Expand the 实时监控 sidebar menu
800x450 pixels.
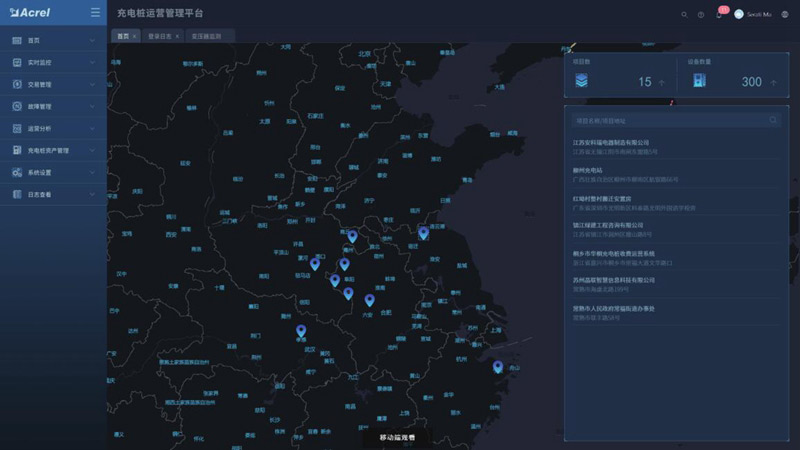coord(53,62)
